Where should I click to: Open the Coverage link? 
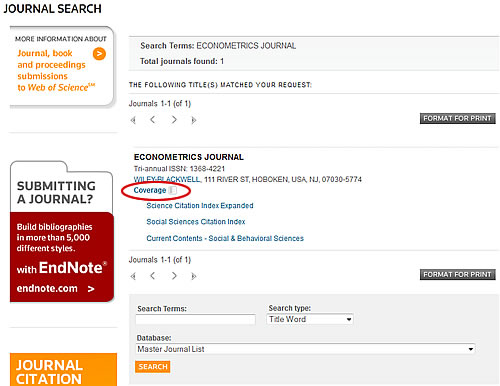coord(150,190)
